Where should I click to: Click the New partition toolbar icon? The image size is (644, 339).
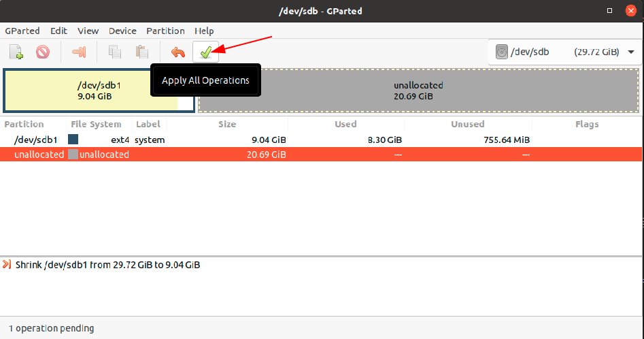[16, 52]
